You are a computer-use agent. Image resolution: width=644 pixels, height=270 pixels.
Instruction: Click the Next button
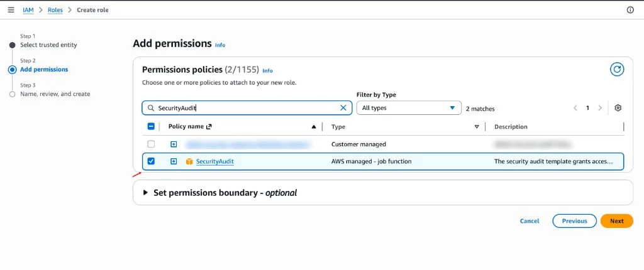coord(616,221)
